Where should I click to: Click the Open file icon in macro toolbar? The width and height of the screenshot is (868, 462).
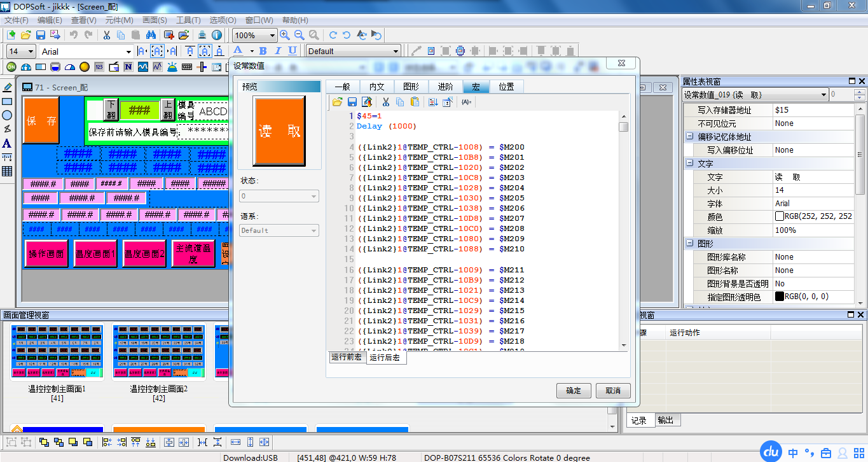click(x=338, y=102)
